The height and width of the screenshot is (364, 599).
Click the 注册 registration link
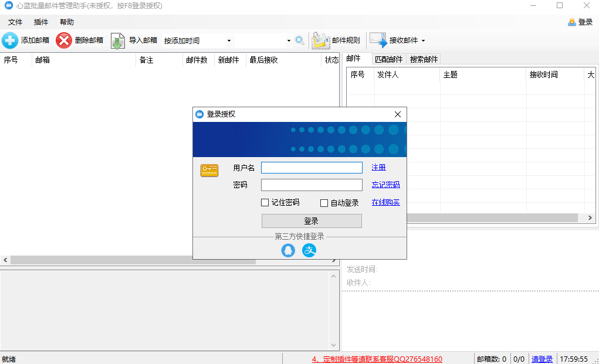(x=378, y=167)
